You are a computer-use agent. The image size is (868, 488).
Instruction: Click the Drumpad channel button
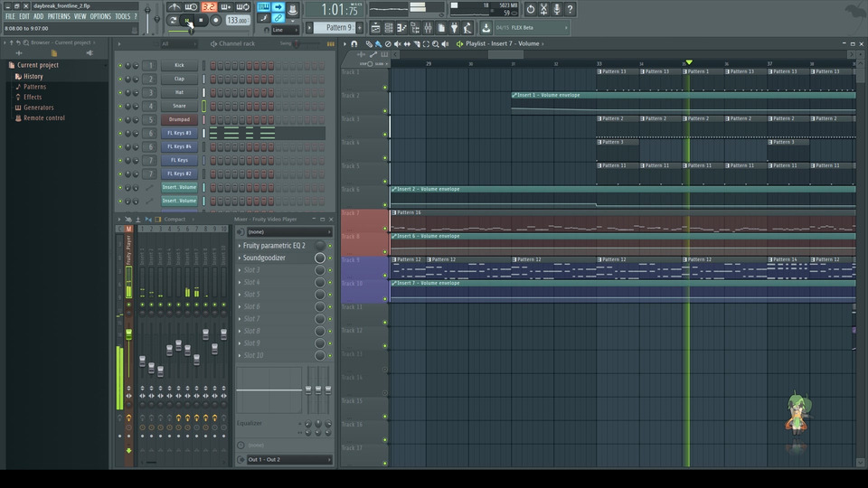pyautogui.click(x=179, y=119)
